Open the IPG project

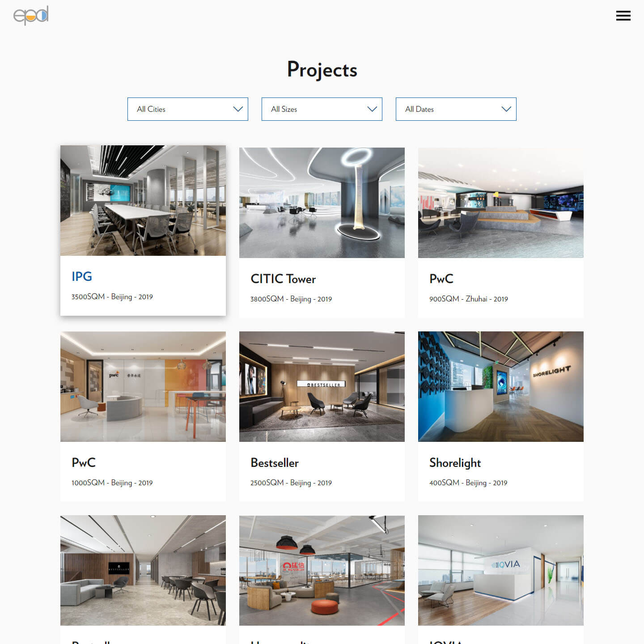point(82,276)
